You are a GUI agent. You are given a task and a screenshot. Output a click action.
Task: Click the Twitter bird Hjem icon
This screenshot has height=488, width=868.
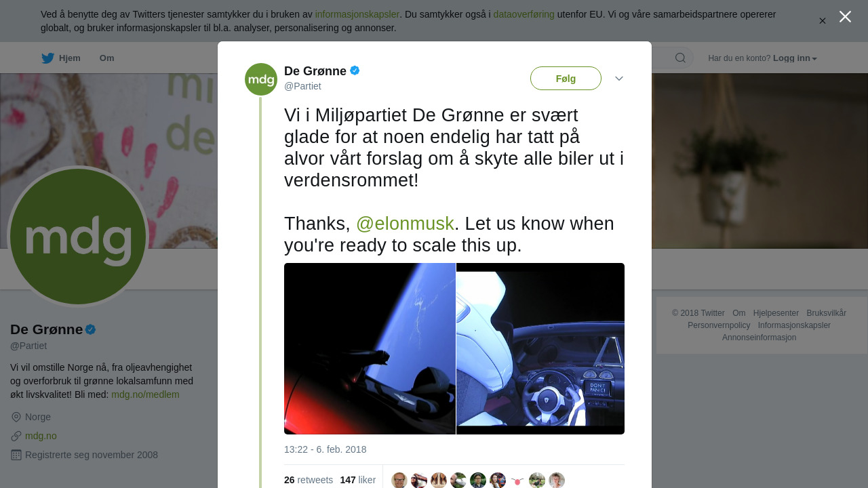[47, 58]
